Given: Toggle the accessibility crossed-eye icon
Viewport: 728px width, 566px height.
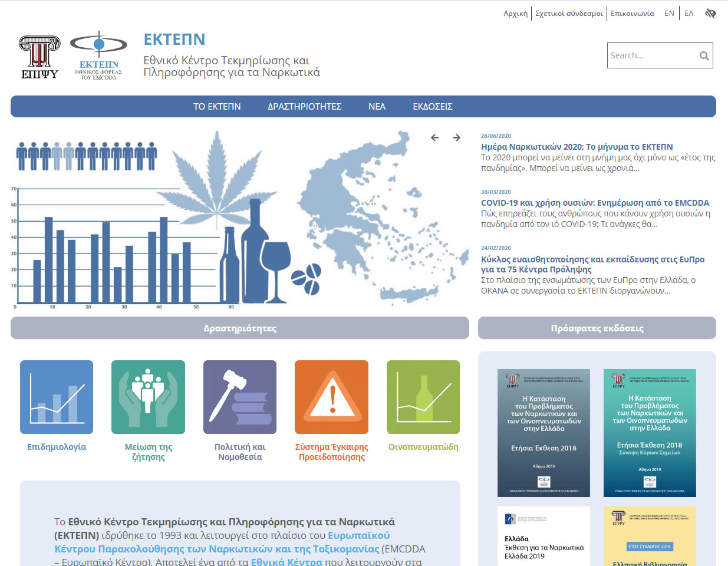Looking at the screenshot, I should click(710, 13).
